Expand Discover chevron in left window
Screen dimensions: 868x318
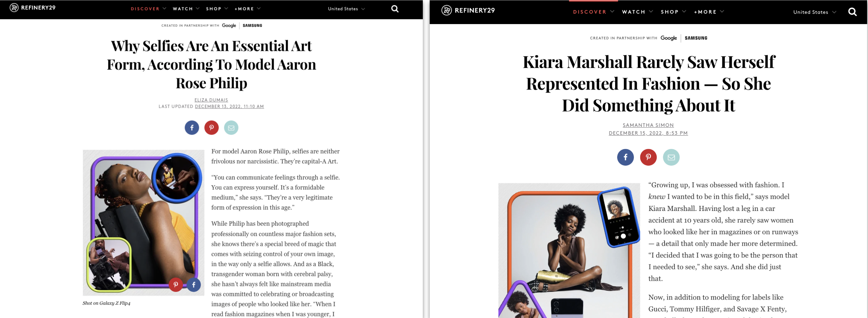pyautogui.click(x=164, y=8)
